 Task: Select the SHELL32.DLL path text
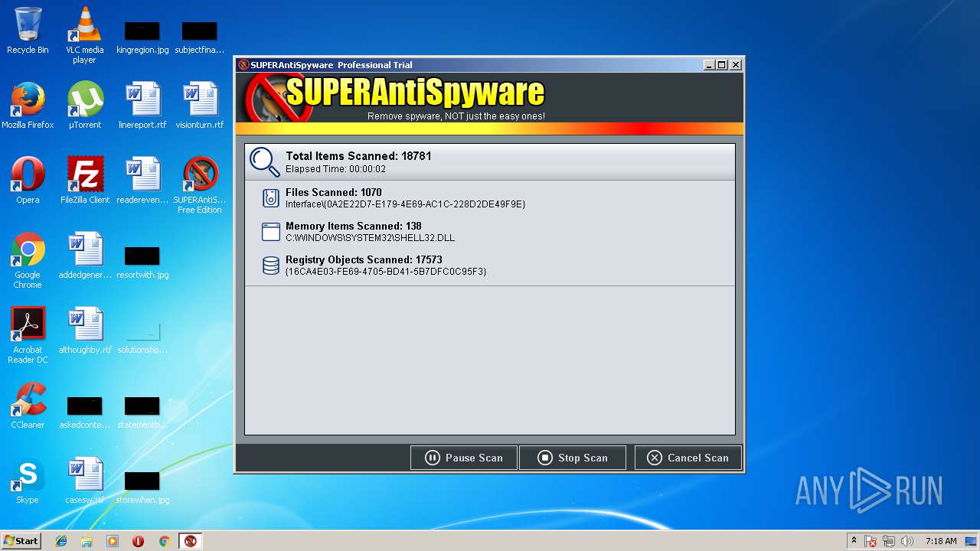(370, 238)
